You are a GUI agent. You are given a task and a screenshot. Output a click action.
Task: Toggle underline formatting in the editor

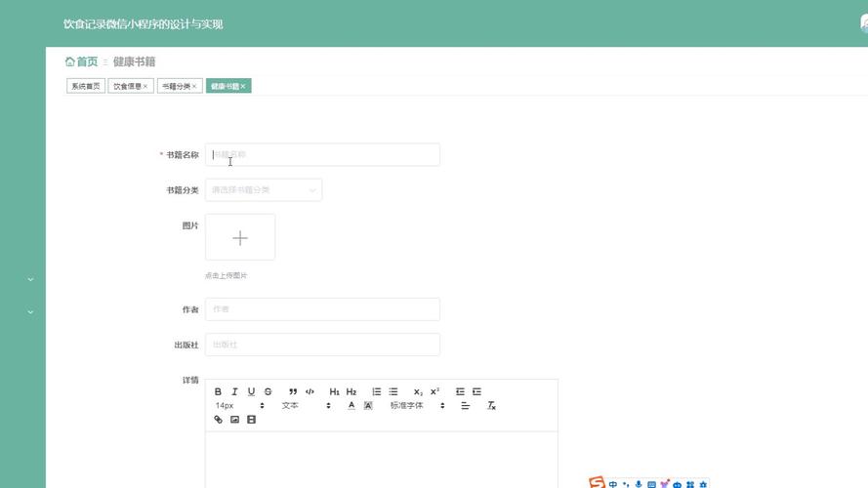251,391
